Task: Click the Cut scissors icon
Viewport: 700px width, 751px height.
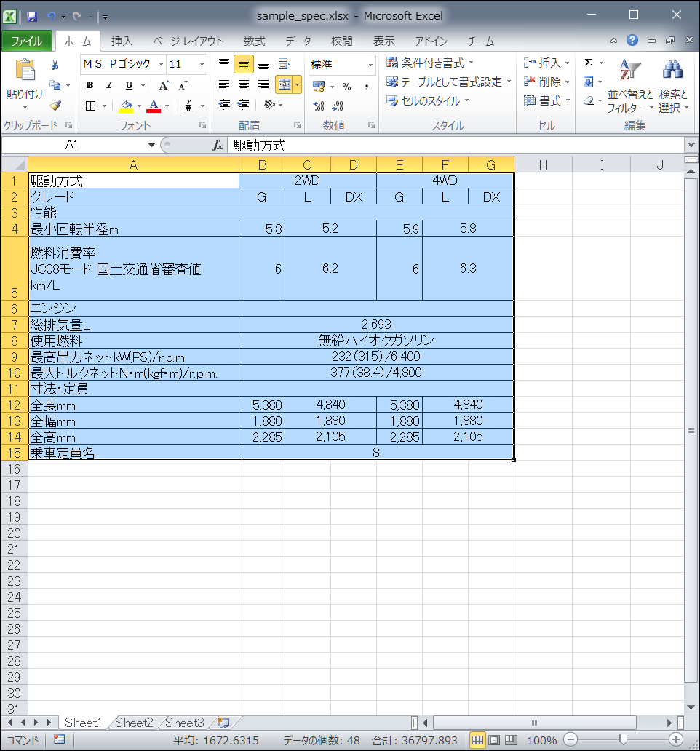Action: point(55,65)
